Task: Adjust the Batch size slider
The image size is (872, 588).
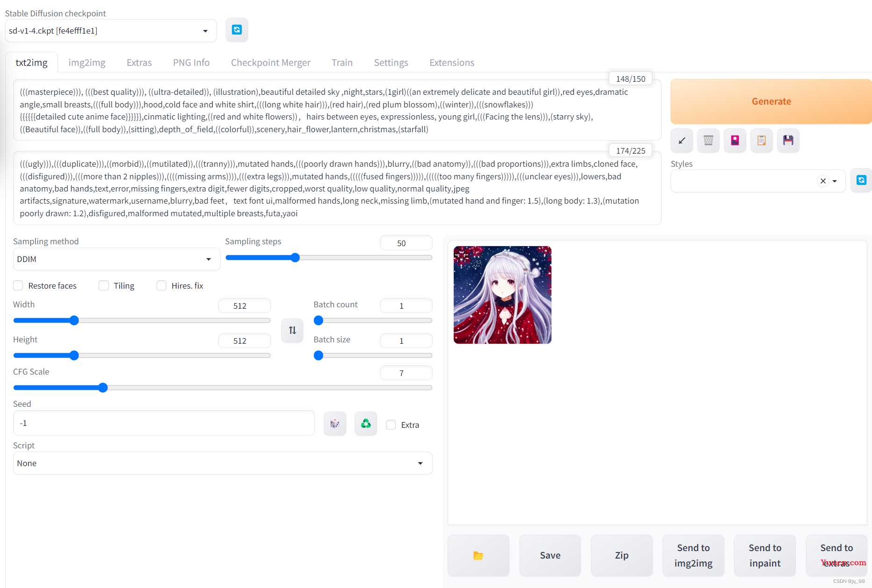Action: click(373, 355)
